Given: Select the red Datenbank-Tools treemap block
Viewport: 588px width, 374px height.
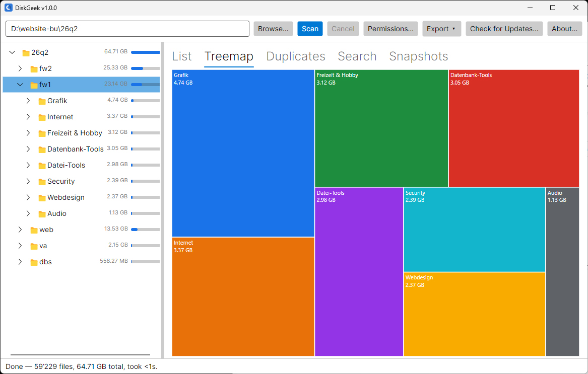Looking at the screenshot, I should tap(514, 128).
